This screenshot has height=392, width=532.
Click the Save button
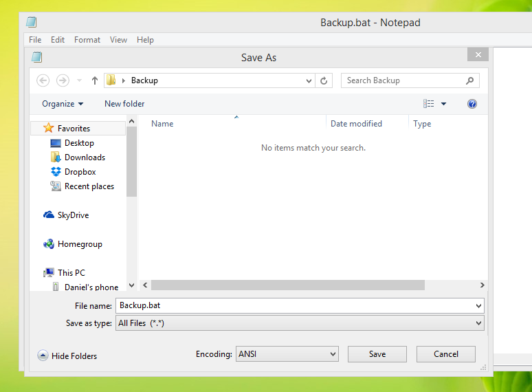pyautogui.click(x=377, y=354)
